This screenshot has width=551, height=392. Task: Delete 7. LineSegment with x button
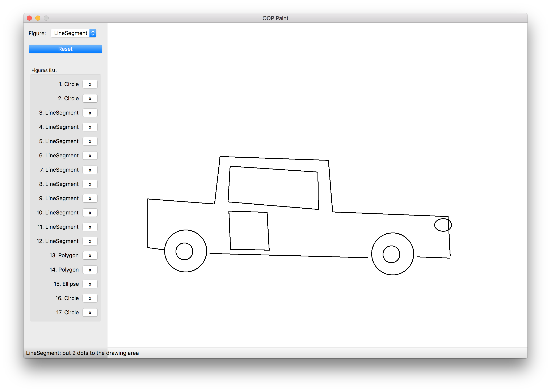[x=90, y=170]
